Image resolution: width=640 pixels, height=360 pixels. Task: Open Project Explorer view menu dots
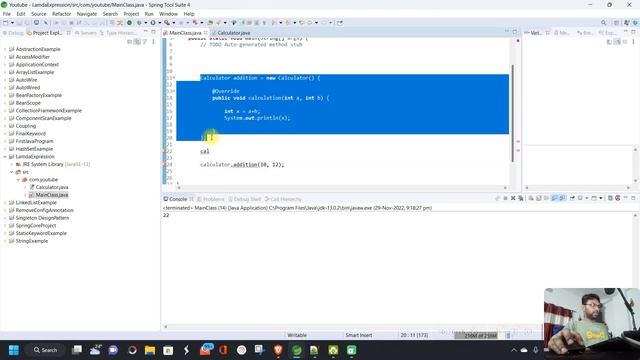[153, 42]
